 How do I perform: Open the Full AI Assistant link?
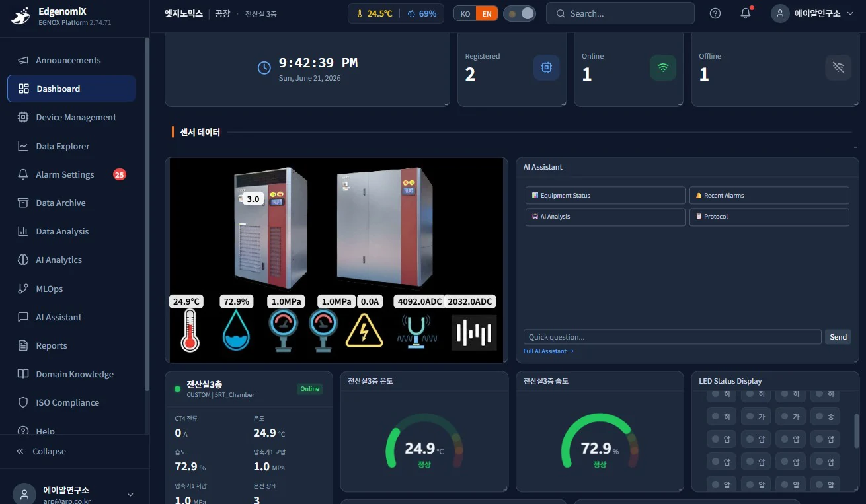click(x=548, y=351)
